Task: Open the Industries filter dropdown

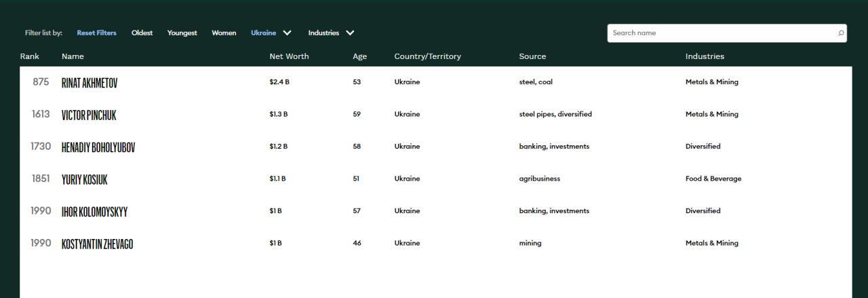Action: click(331, 33)
